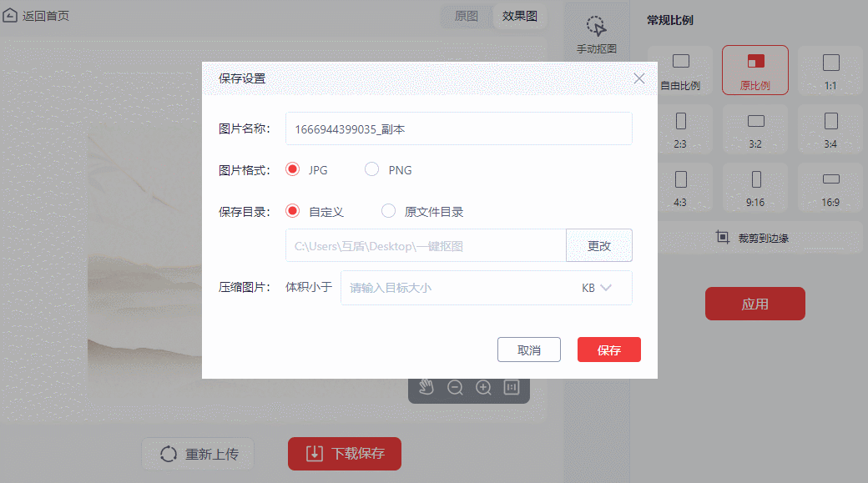
Task: Choose the 自由比例 free ratio option
Action: pyautogui.click(x=680, y=70)
